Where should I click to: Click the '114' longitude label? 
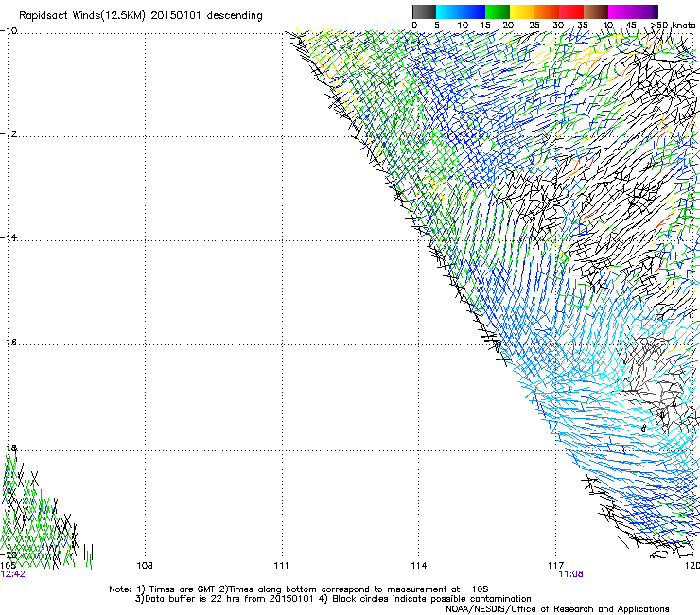tap(418, 566)
